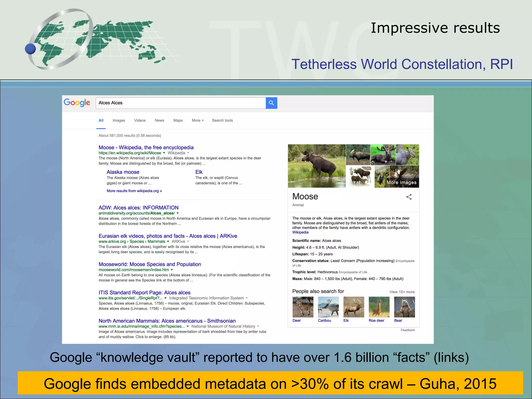Open dropdown arrow beside mooseworld.com URL
This screenshot has height=399, width=532.
(x=172, y=270)
